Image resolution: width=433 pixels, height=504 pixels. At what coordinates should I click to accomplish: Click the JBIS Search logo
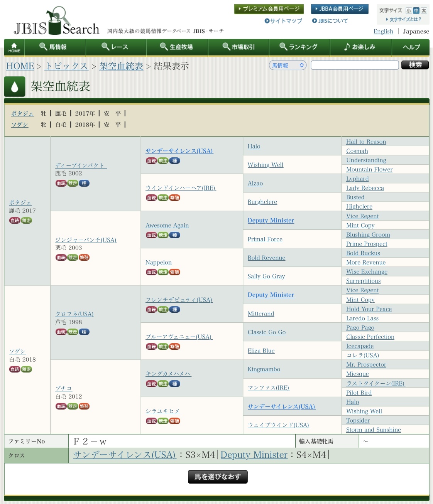tap(57, 21)
